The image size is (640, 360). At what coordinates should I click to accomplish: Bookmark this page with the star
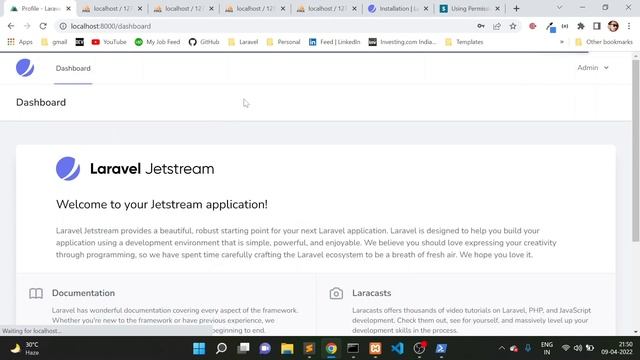(x=513, y=26)
